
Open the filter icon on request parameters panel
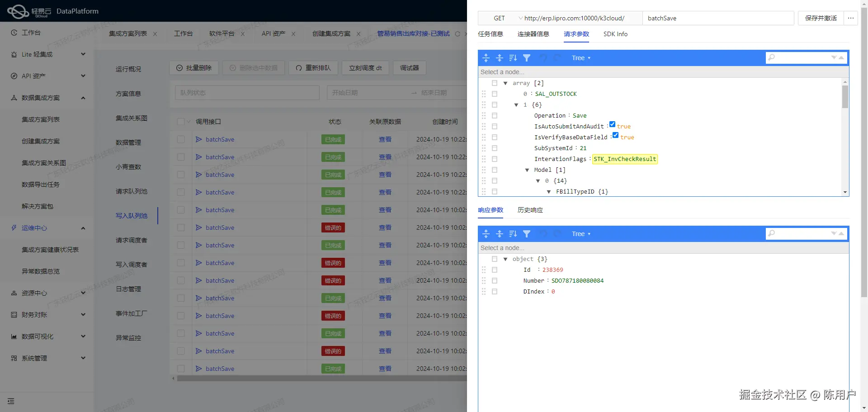pyautogui.click(x=527, y=57)
